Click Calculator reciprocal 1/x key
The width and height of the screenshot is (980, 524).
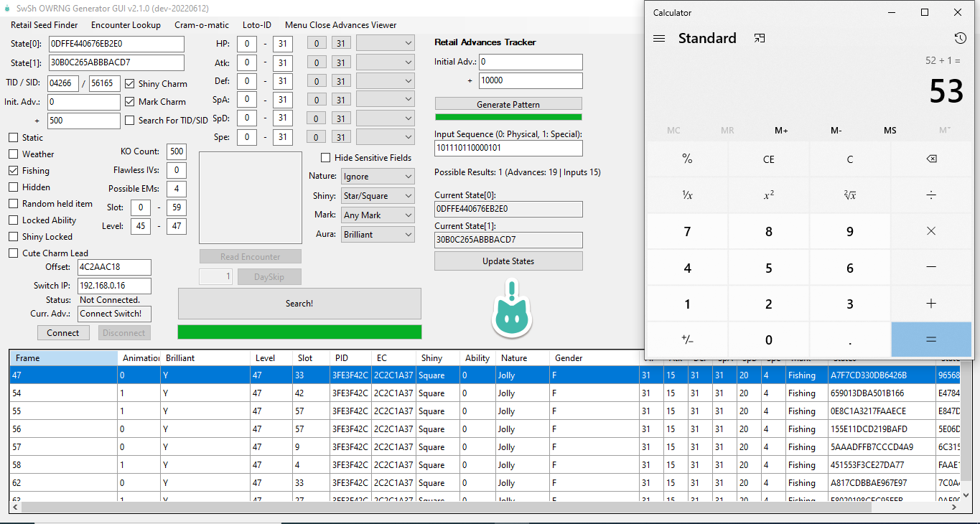[x=687, y=195]
